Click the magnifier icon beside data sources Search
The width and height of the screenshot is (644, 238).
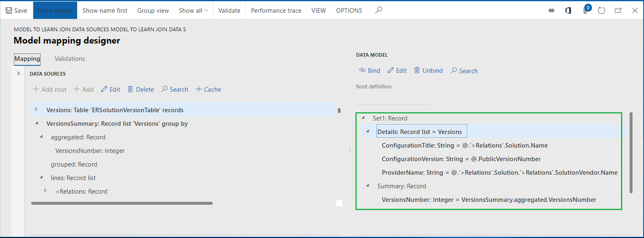point(165,89)
